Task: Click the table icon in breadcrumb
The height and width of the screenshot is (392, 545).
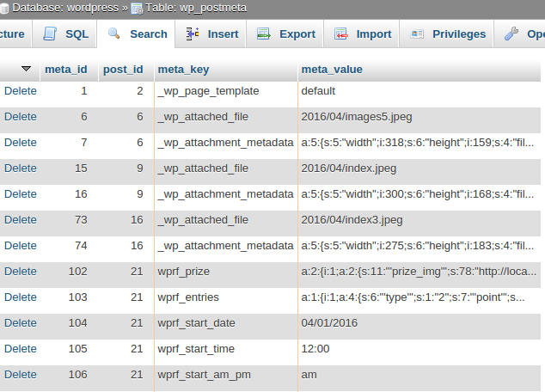Action: [137, 9]
